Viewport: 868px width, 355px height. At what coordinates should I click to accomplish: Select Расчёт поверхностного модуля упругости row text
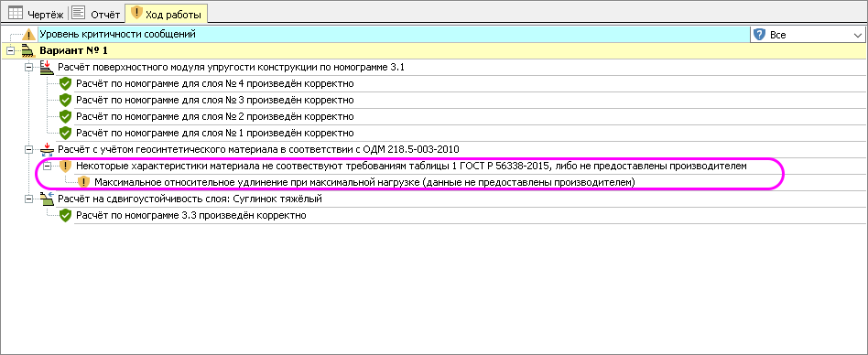point(231,68)
